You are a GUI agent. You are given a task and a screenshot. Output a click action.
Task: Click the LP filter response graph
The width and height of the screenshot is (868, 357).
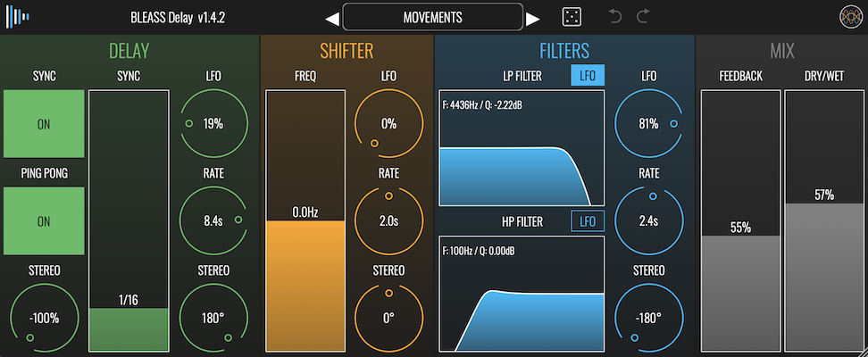tap(522, 148)
